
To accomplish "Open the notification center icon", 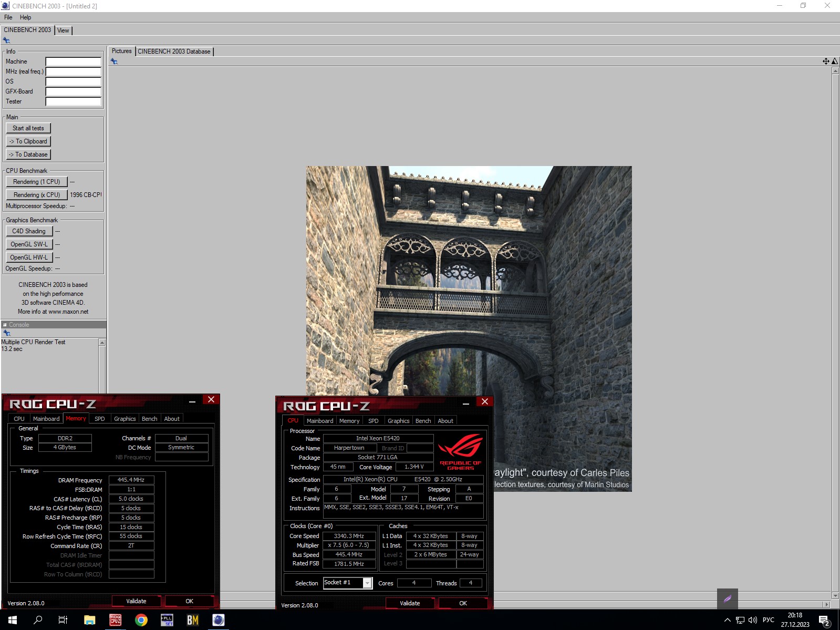I will click(x=824, y=621).
